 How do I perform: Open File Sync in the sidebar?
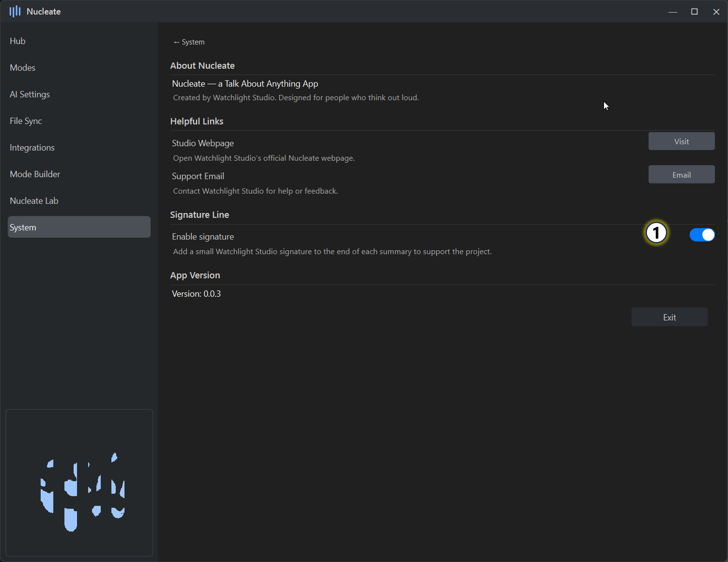click(x=26, y=121)
